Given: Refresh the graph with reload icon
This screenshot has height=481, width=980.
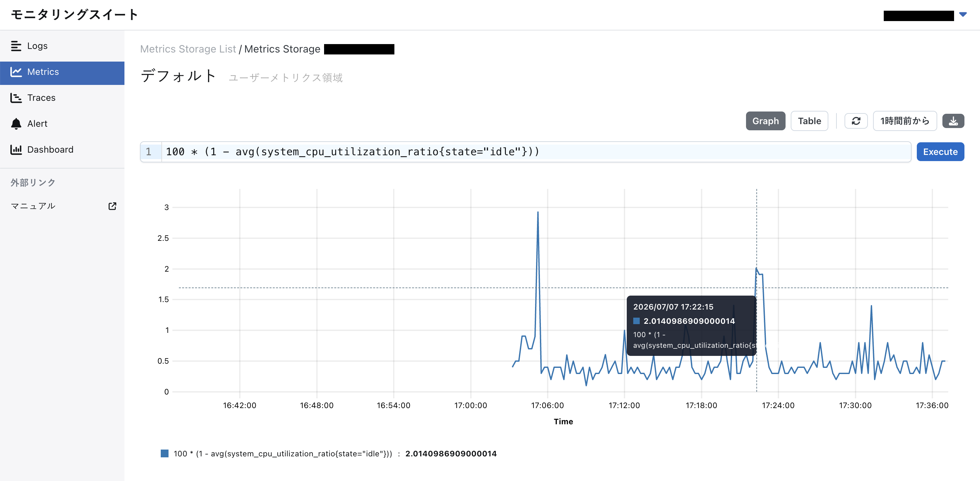Looking at the screenshot, I should (x=856, y=121).
